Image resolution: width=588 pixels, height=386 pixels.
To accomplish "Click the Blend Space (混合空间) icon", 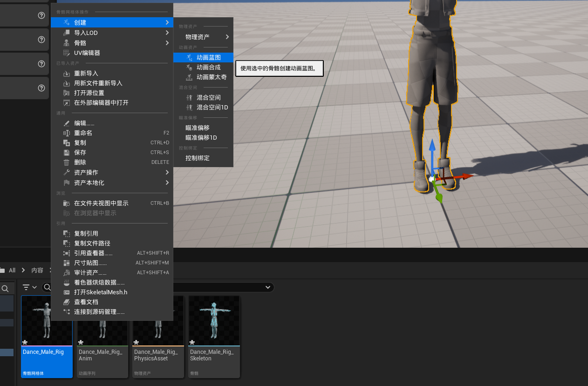I will coord(189,98).
